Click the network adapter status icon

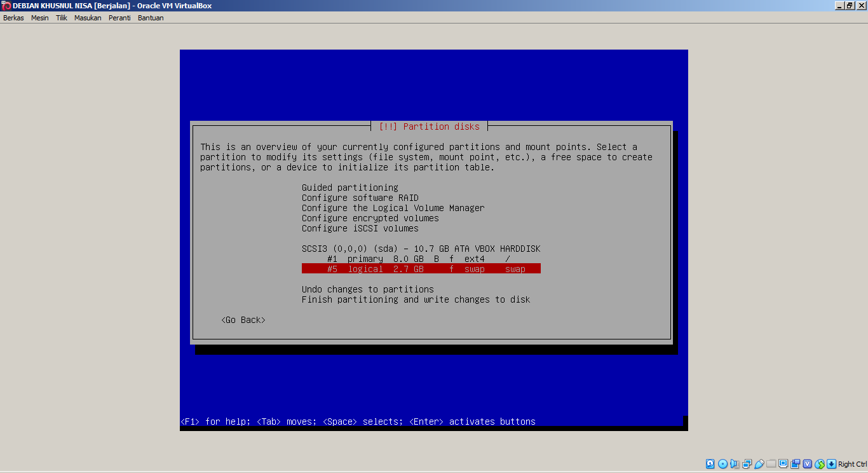click(747, 464)
